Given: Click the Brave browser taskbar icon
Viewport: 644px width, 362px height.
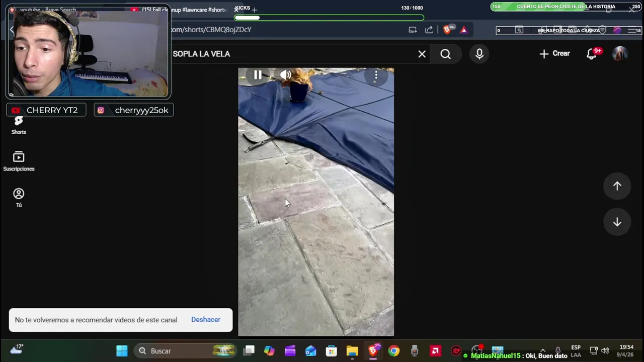Looking at the screenshot, I should coord(373,351).
